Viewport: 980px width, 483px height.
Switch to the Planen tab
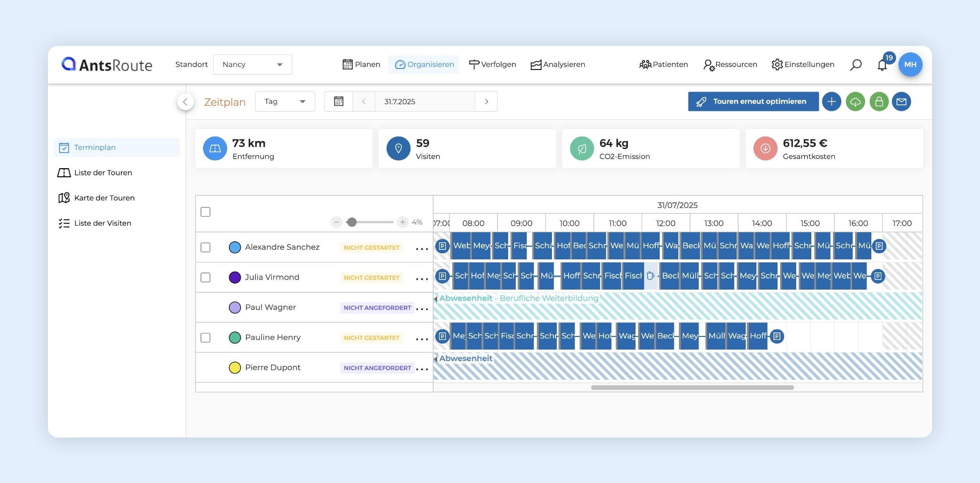point(361,64)
